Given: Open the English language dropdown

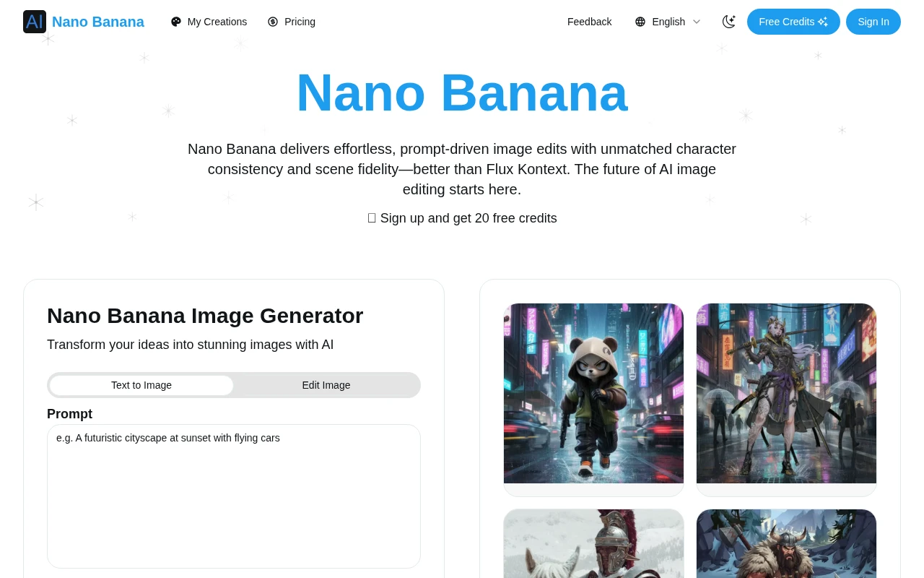Looking at the screenshot, I should click(668, 22).
